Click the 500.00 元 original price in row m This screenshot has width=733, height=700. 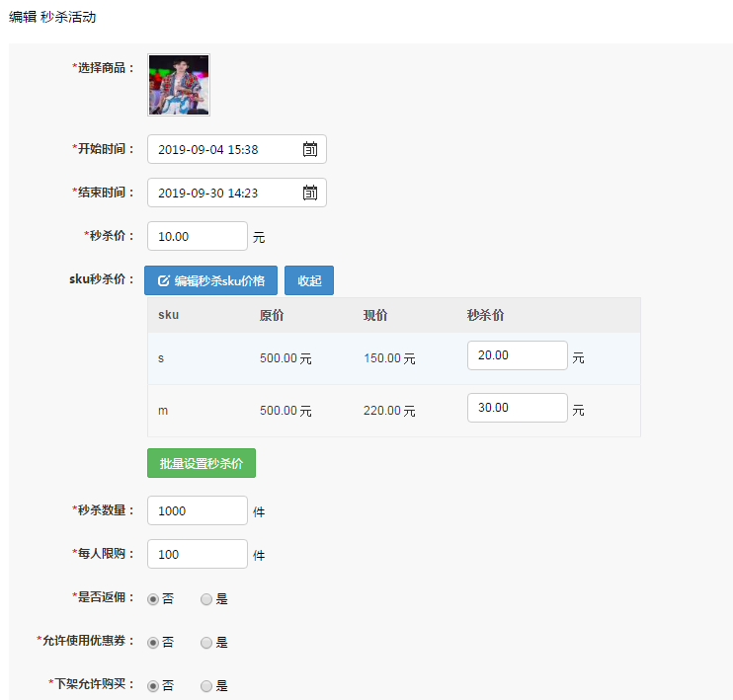(x=285, y=411)
